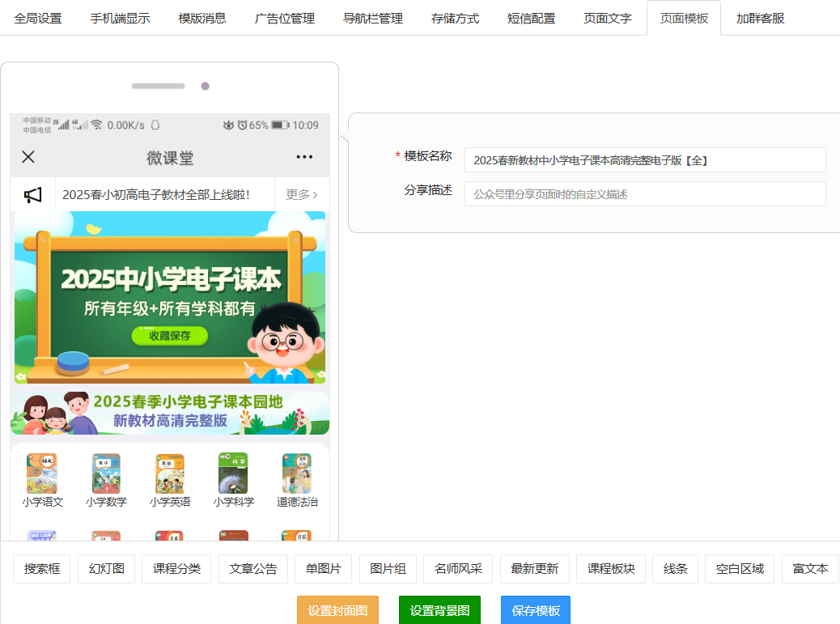Click the orange 设置封面图 button
840x624 pixels.
click(x=337, y=610)
